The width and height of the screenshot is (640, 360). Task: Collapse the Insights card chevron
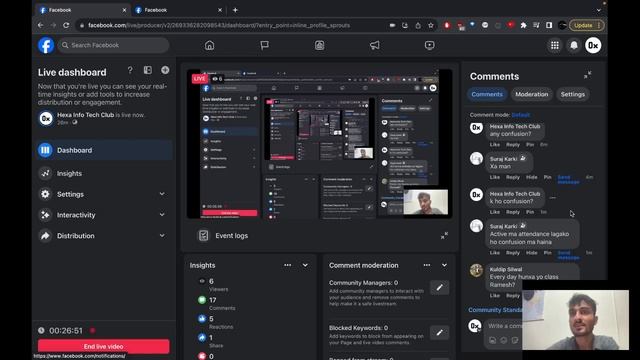305,265
